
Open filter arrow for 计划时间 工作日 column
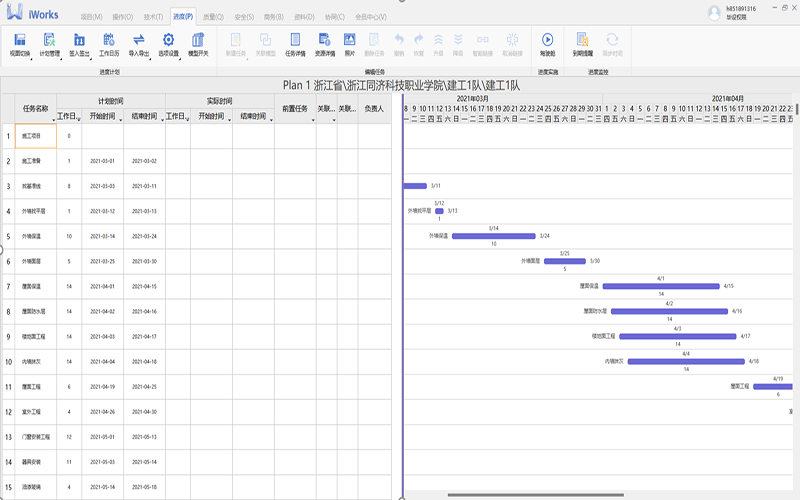click(79, 120)
